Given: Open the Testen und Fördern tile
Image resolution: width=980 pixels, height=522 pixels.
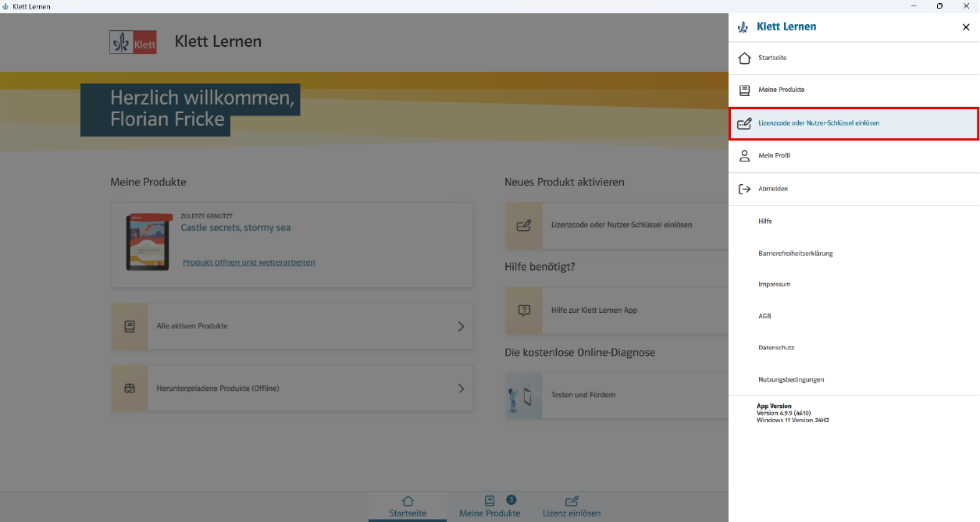Looking at the screenshot, I should 583,395.
